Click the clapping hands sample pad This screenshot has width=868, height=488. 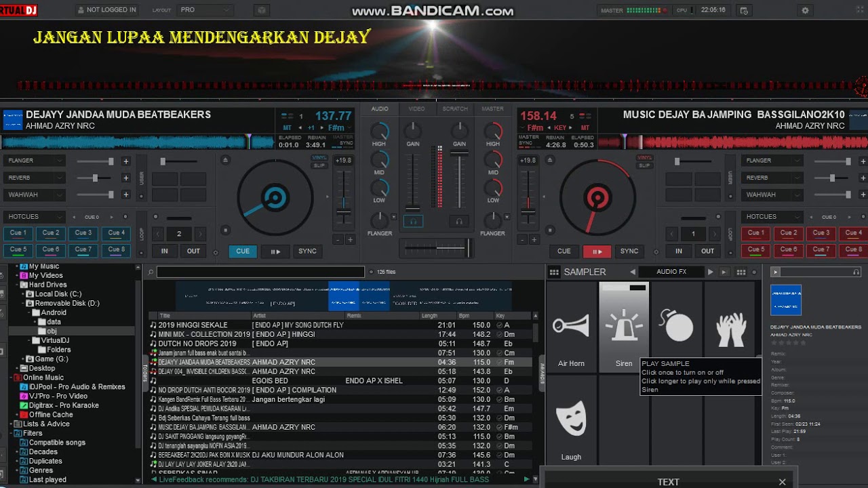click(730, 327)
